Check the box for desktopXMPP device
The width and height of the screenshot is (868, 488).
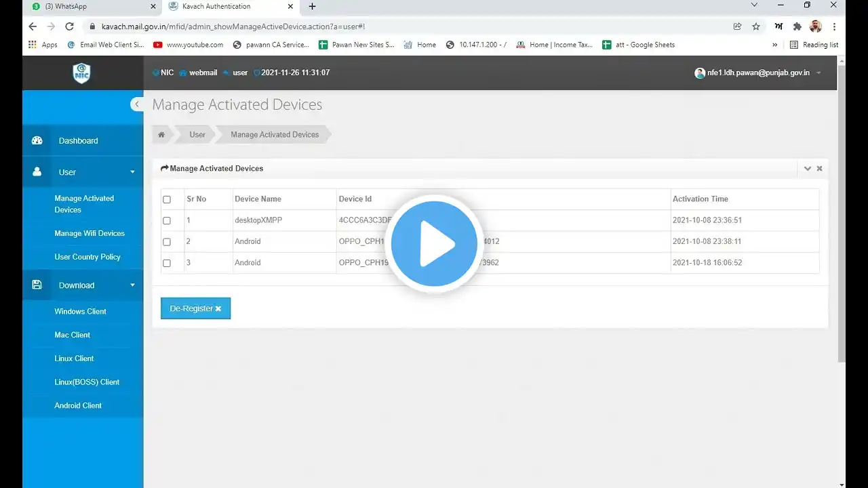(167, 221)
